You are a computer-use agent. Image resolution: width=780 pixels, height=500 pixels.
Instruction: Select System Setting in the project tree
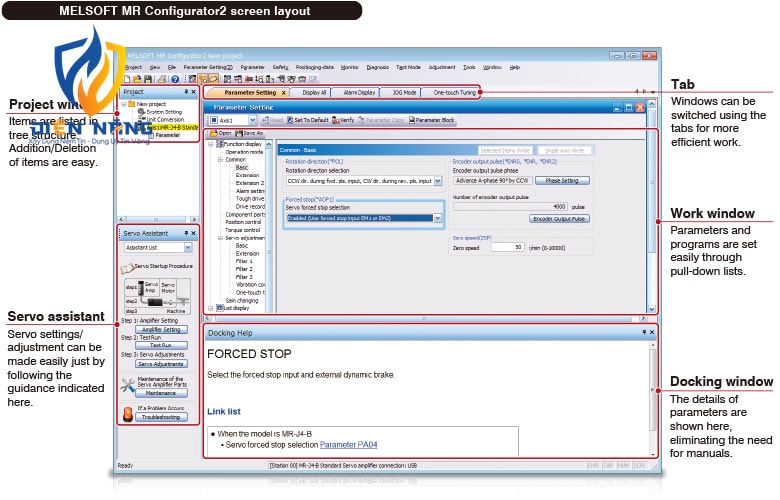coord(160,112)
